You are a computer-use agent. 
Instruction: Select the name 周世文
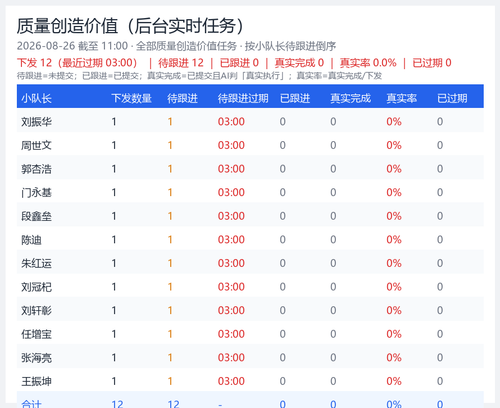coord(36,145)
